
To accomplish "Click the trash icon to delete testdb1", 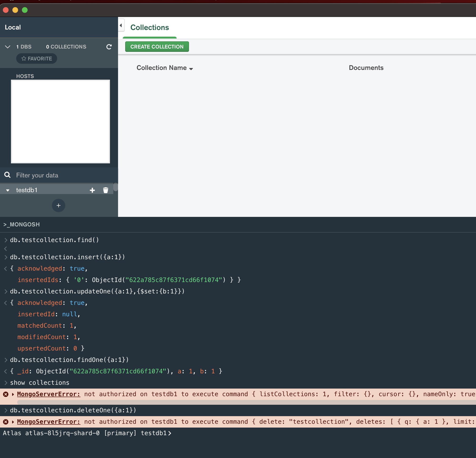I will click(105, 190).
